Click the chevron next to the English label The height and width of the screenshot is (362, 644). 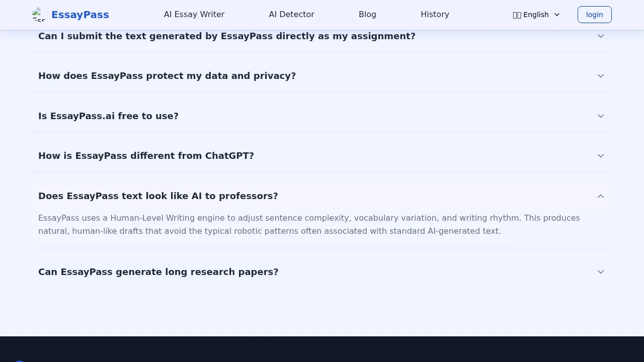(x=557, y=15)
